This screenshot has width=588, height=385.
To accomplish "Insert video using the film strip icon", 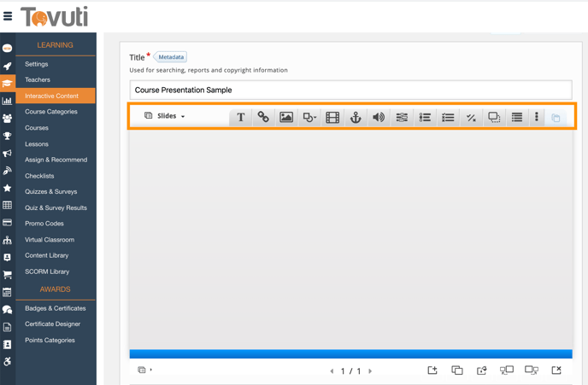I will pos(332,117).
